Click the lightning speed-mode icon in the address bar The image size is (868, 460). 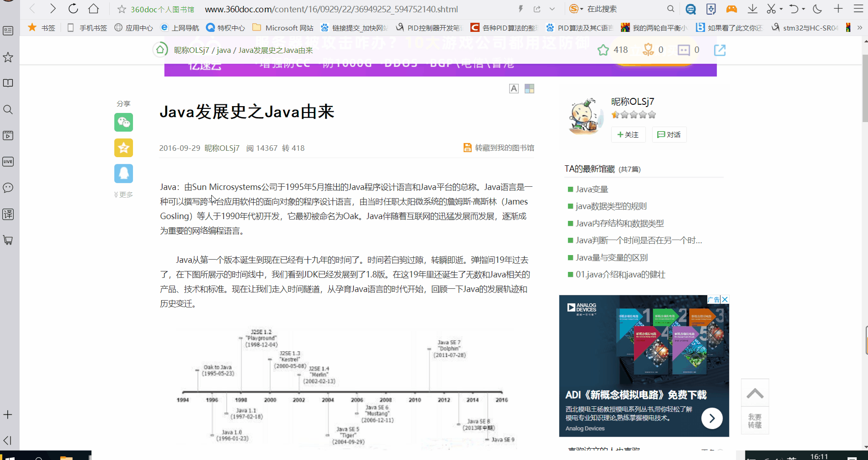point(521,9)
